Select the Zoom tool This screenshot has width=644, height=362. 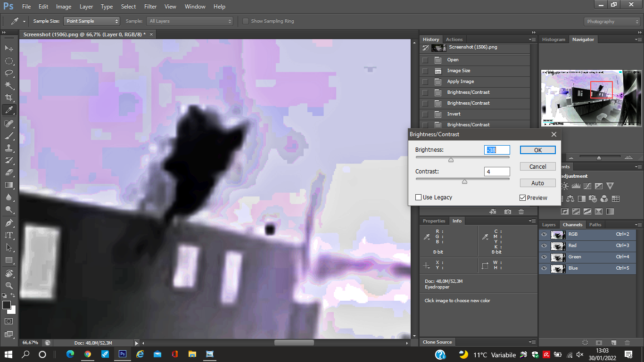9,286
